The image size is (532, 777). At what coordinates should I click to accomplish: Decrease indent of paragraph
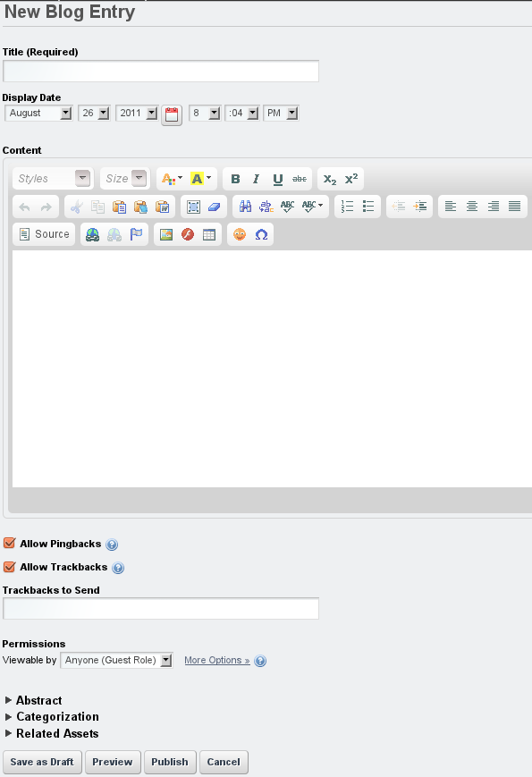click(x=399, y=207)
